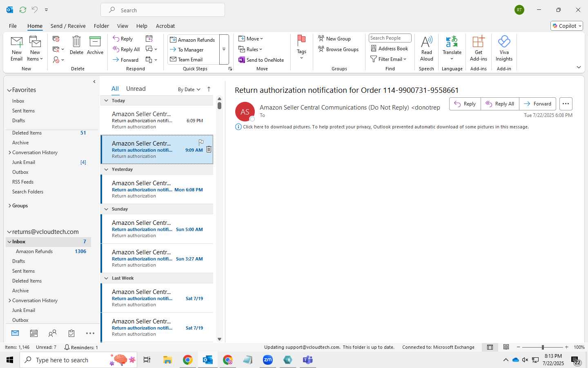Image resolution: width=588 pixels, height=368 pixels.
Task: Open the File menu
Action: [13, 26]
